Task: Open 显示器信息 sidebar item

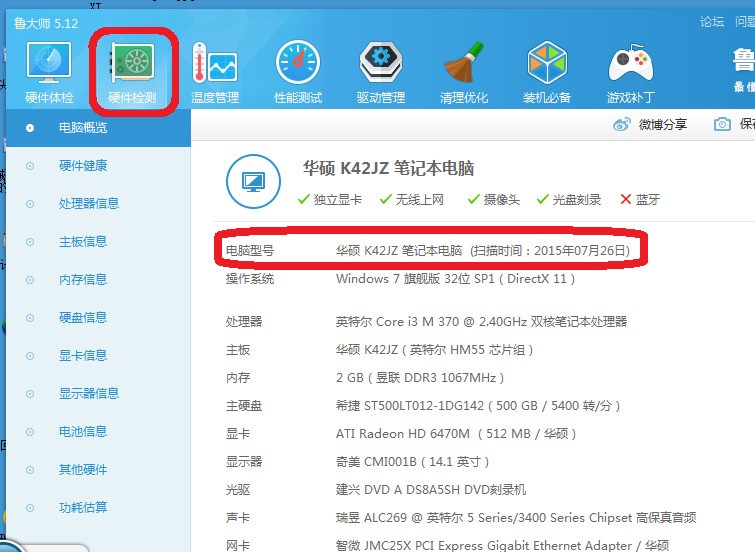Action: click(98, 394)
